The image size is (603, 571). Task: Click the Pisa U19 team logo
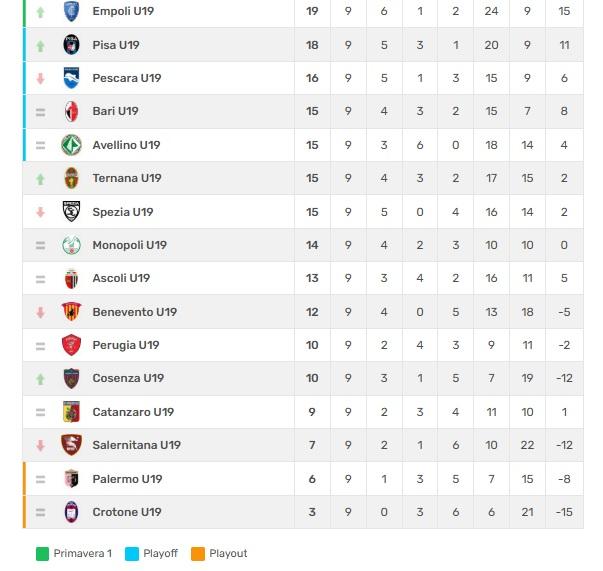pos(72,45)
